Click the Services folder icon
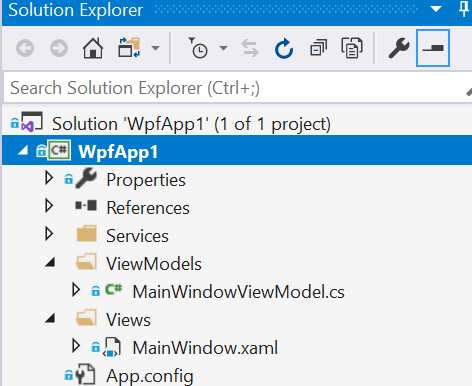472x386 pixels. (86, 234)
